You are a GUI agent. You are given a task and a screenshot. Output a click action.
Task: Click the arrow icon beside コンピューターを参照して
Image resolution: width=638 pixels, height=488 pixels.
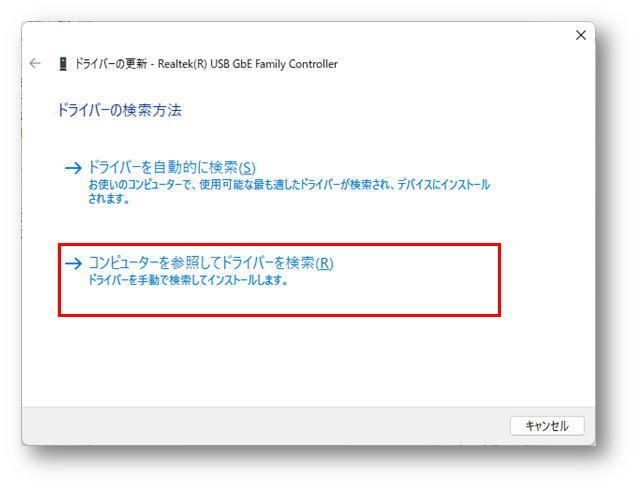[73, 263]
